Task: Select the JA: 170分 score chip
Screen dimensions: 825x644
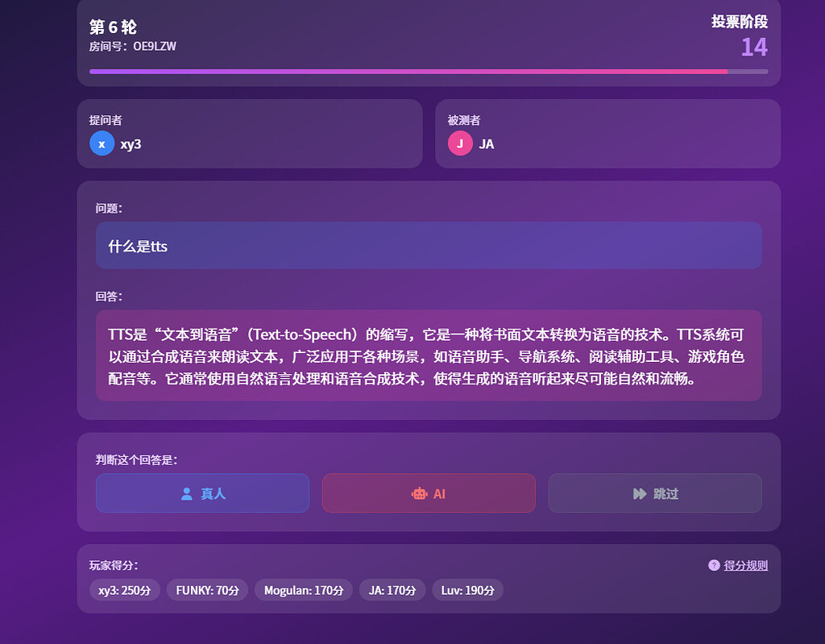Action: [392, 590]
